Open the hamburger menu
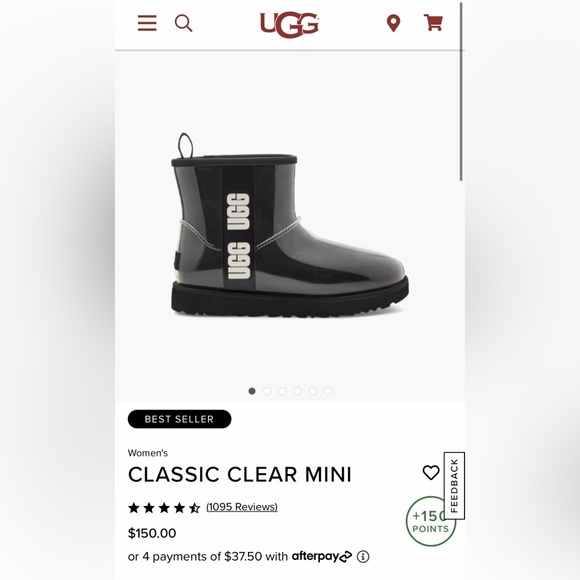The height and width of the screenshot is (580, 580). [147, 23]
